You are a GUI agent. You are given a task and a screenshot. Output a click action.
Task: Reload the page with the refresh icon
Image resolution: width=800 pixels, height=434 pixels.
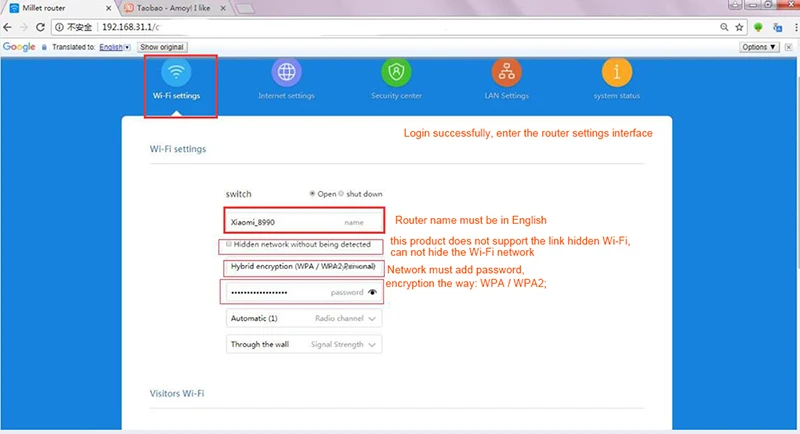(x=40, y=27)
